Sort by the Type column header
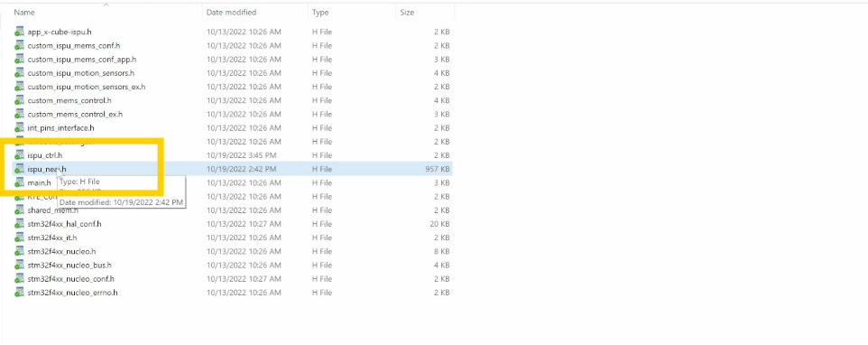Screen dimensions: 868x345 coord(320,12)
